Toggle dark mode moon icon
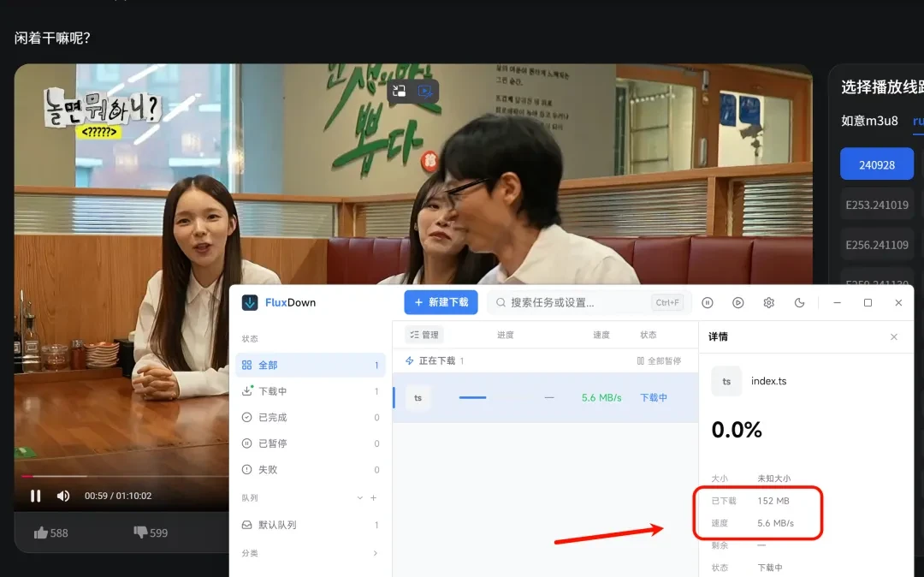Image resolution: width=924 pixels, height=577 pixels. pyautogui.click(x=799, y=302)
